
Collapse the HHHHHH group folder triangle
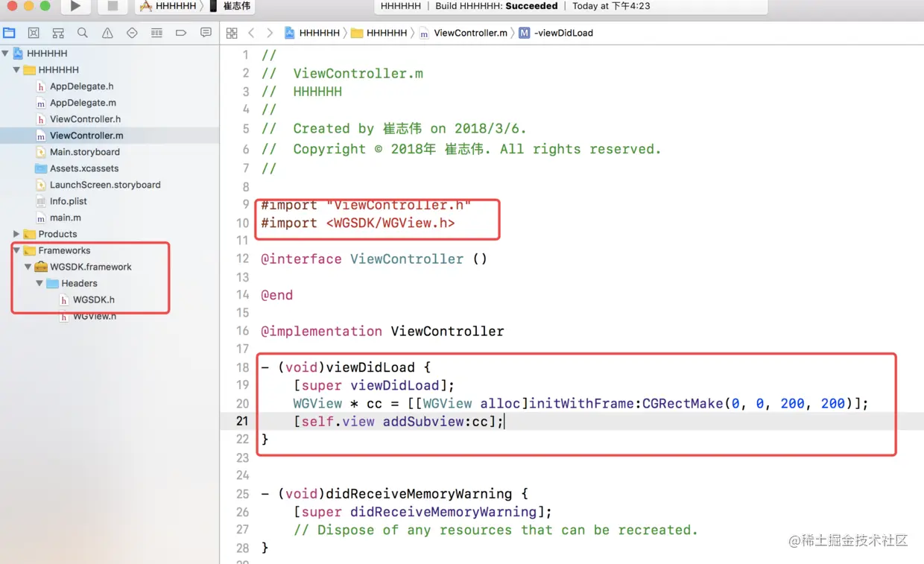tap(16, 70)
